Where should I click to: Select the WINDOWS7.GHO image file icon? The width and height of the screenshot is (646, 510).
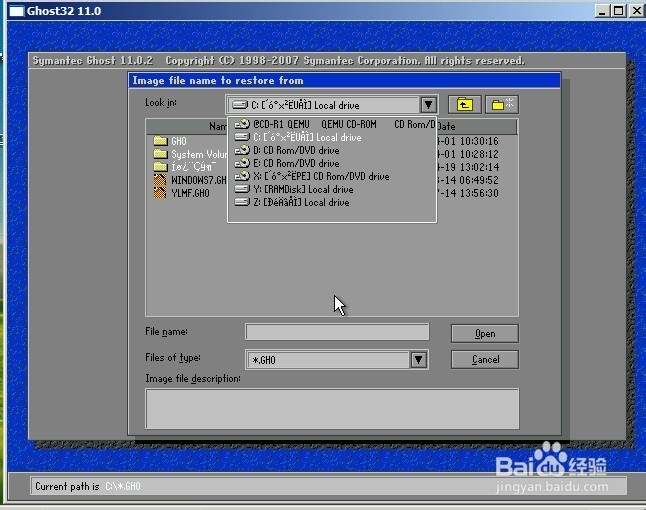(x=160, y=180)
